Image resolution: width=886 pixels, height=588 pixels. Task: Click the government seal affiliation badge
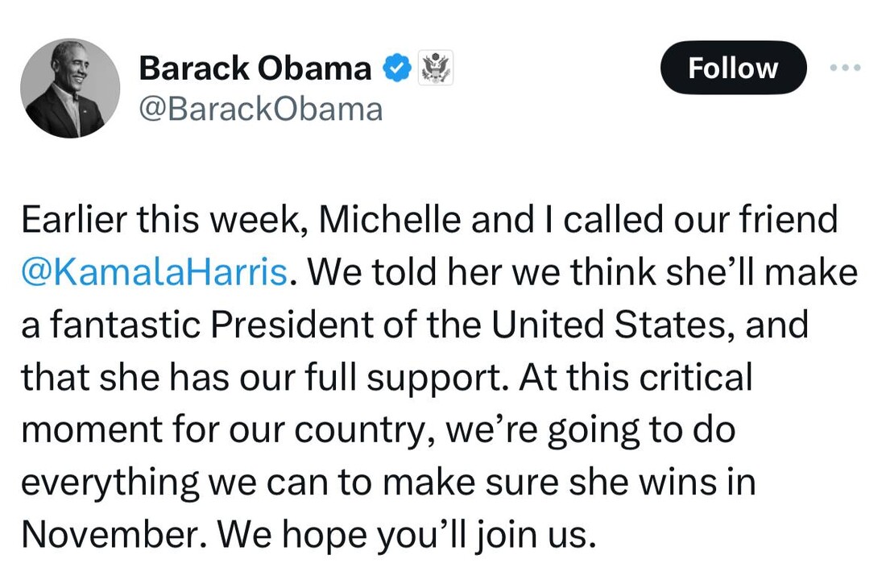[x=436, y=68]
